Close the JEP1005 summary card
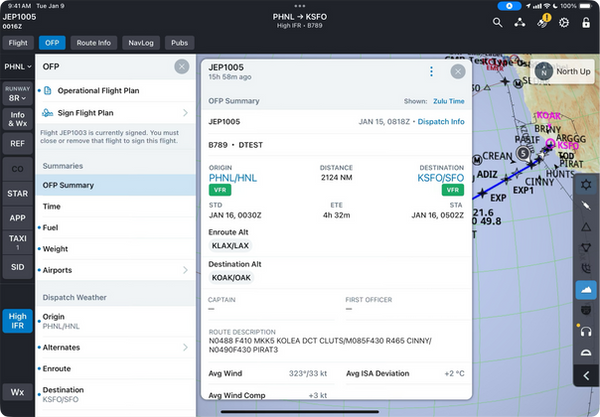The width and height of the screenshot is (600, 417). [458, 72]
